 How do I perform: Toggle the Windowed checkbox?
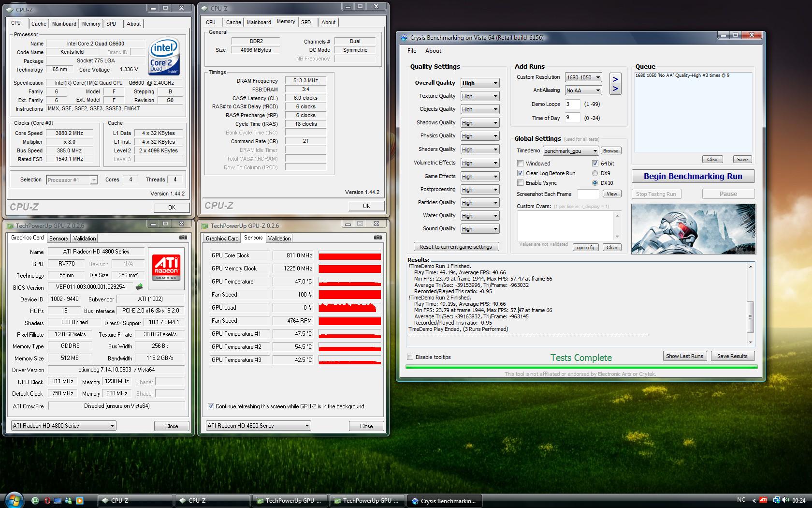click(x=520, y=164)
